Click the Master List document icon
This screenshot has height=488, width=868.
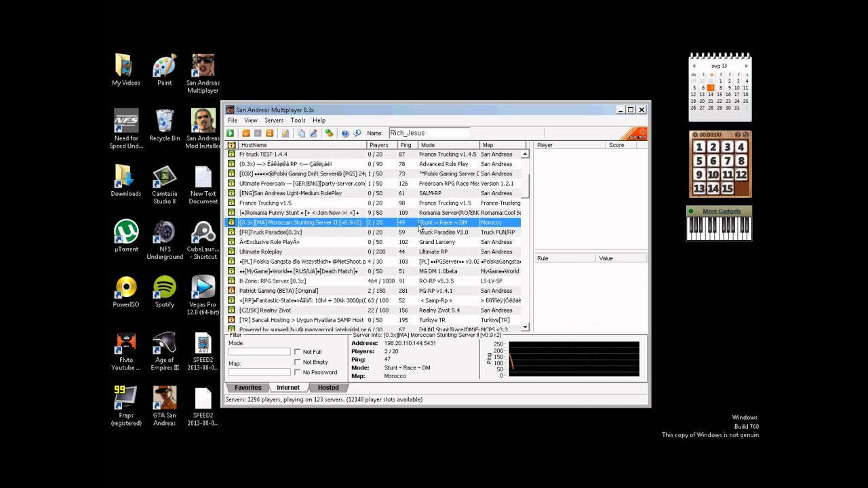coord(285,134)
